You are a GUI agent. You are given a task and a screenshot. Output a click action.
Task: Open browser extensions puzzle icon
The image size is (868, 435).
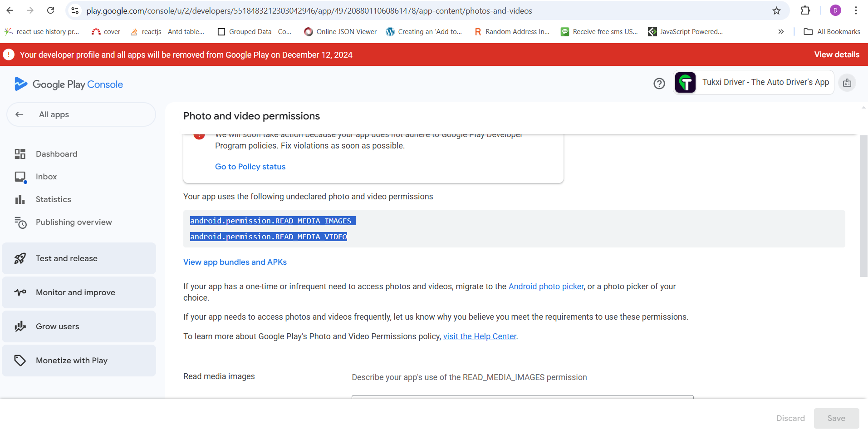point(805,11)
